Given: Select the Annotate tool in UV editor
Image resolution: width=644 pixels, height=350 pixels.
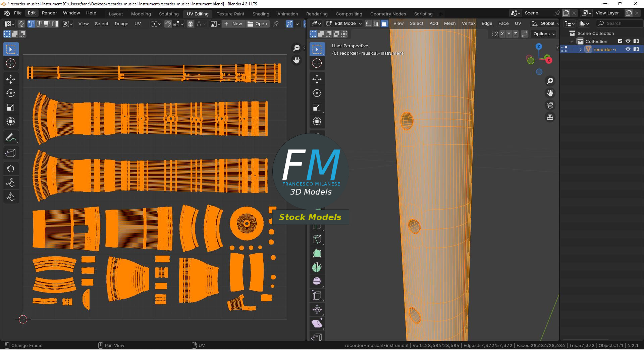Looking at the screenshot, I should tap(10, 138).
